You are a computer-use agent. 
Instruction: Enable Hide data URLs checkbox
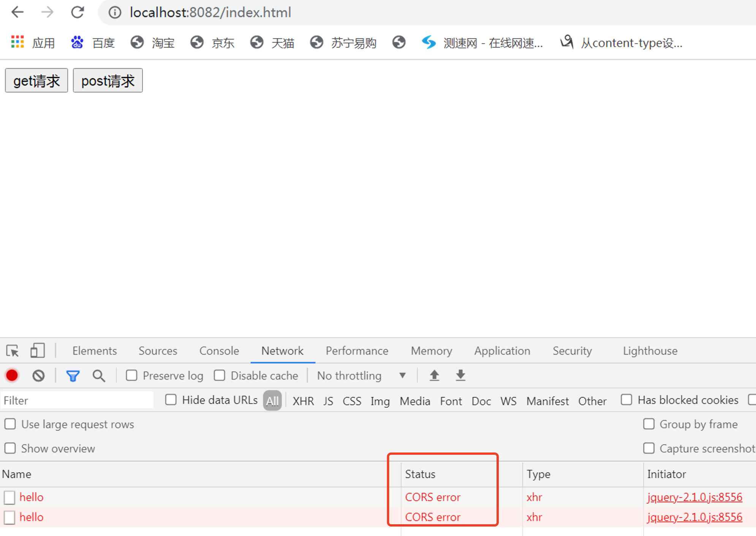pyautogui.click(x=171, y=400)
